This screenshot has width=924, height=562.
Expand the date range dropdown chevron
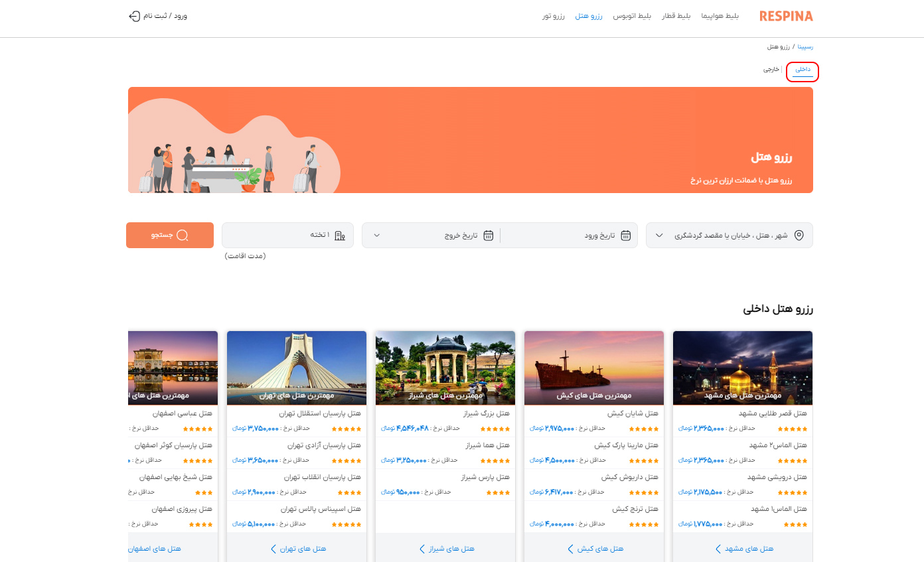point(377,236)
